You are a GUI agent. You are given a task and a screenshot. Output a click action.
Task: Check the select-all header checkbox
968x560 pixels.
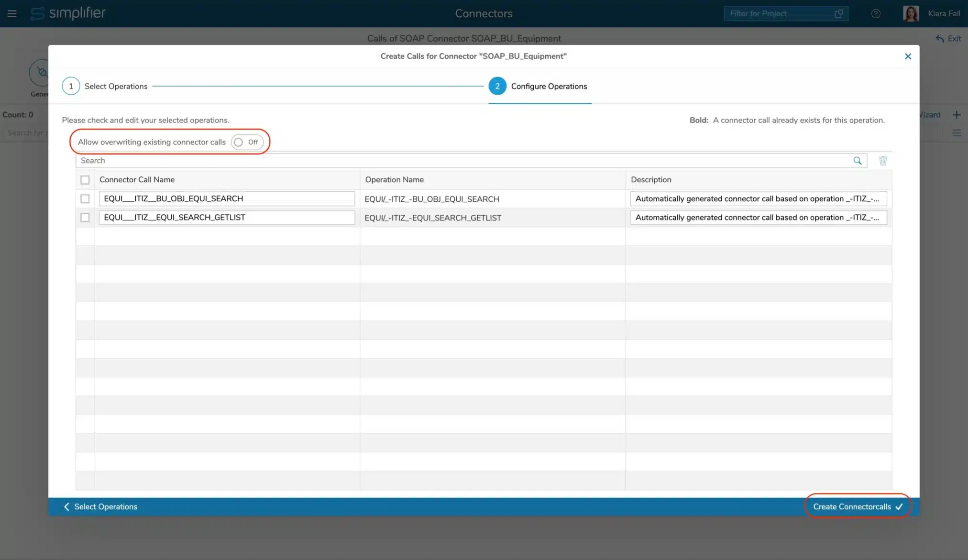[85, 180]
